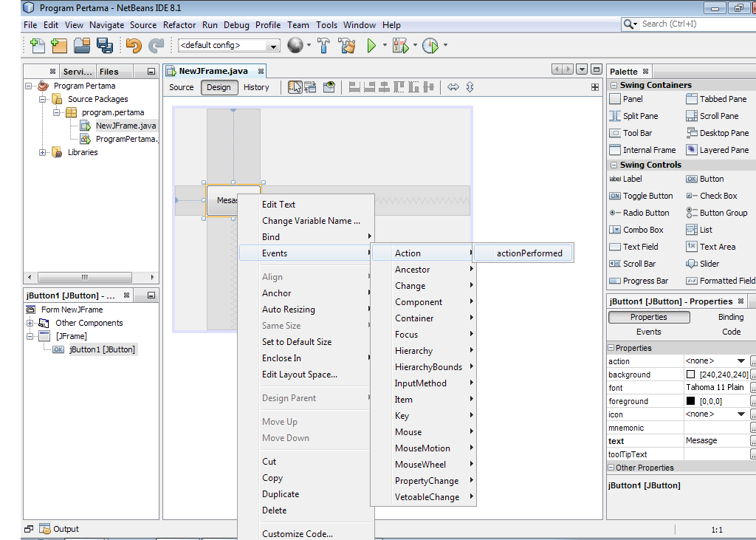Open the Window menu
This screenshot has height=540, width=756.
coord(360,24)
